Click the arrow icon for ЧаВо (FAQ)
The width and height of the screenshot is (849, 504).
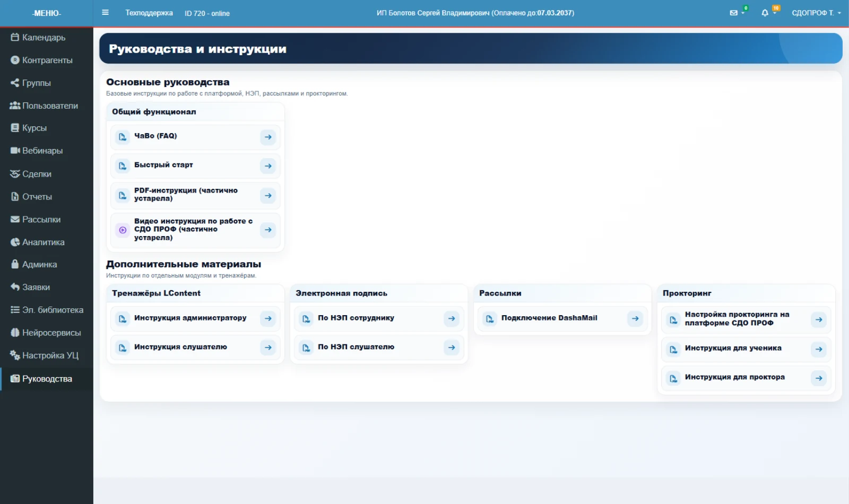pyautogui.click(x=268, y=137)
